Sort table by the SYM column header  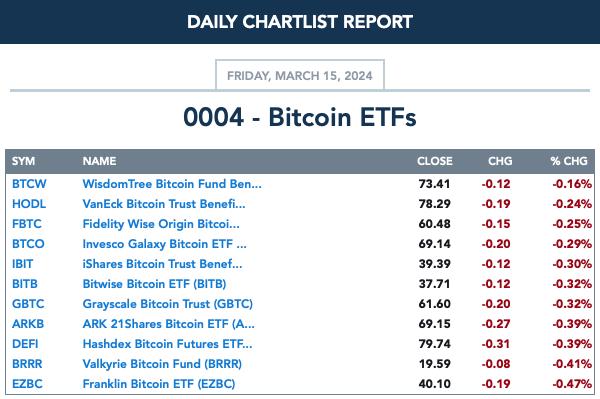click(x=23, y=161)
